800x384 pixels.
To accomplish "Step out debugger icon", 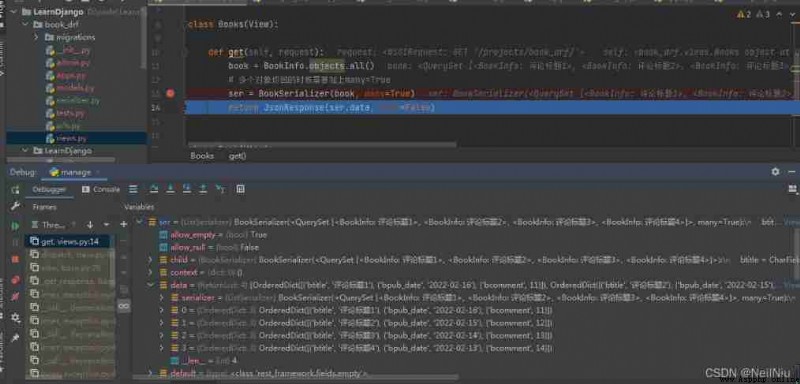I will 203,189.
